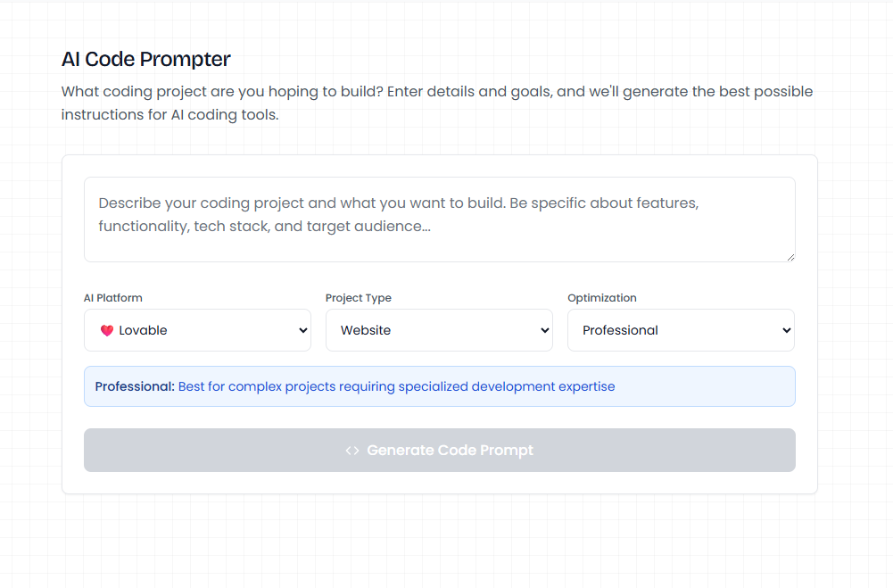Click the arrow on the Lovable dropdown
Image resolution: width=893 pixels, height=588 pixels.
coord(302,330)
